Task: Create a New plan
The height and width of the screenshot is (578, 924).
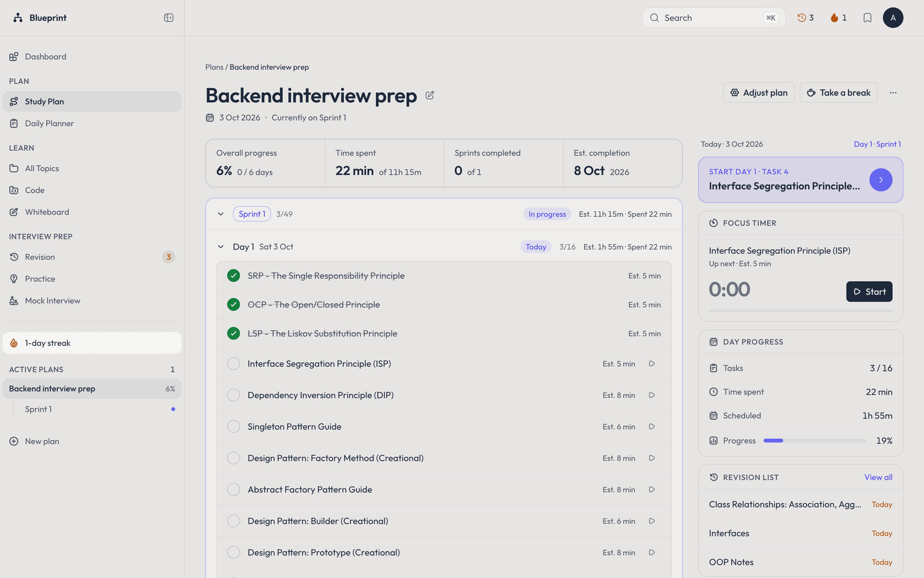Action: click(92, 441)
